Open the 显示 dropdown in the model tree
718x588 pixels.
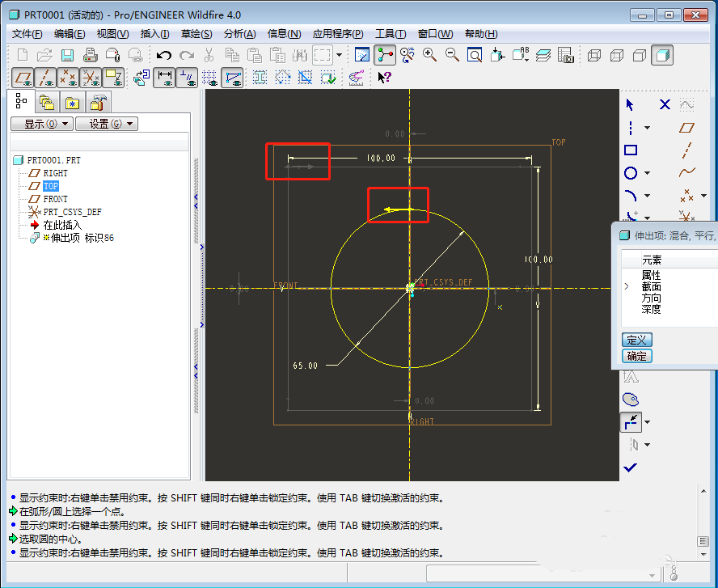coord(40,123)
